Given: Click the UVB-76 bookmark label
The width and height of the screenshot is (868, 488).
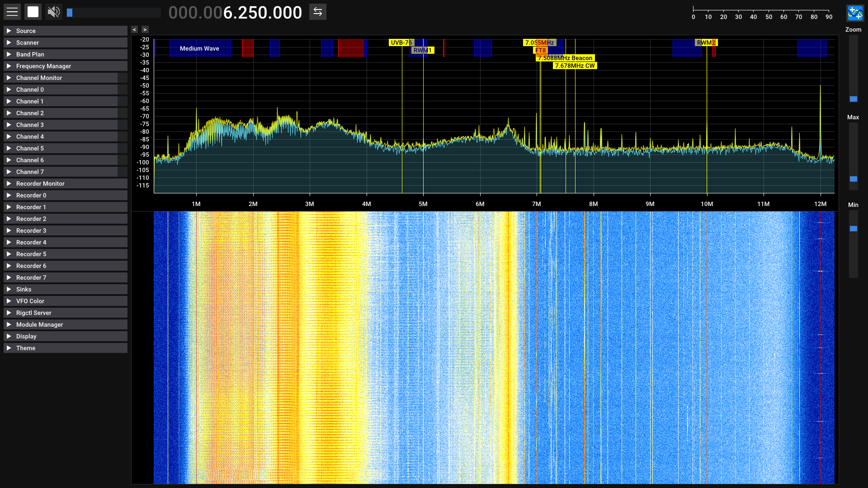Looking at the screenshot, I should (401, 42).
